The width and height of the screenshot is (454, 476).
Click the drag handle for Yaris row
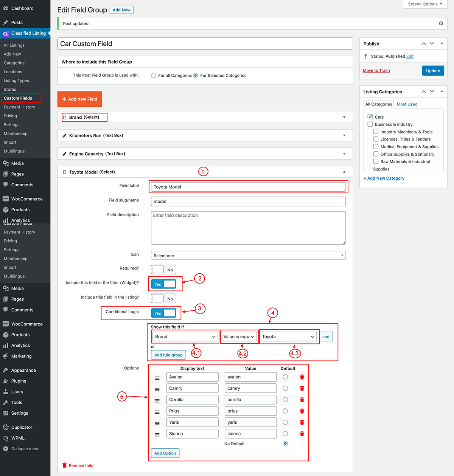click(157, 423)
